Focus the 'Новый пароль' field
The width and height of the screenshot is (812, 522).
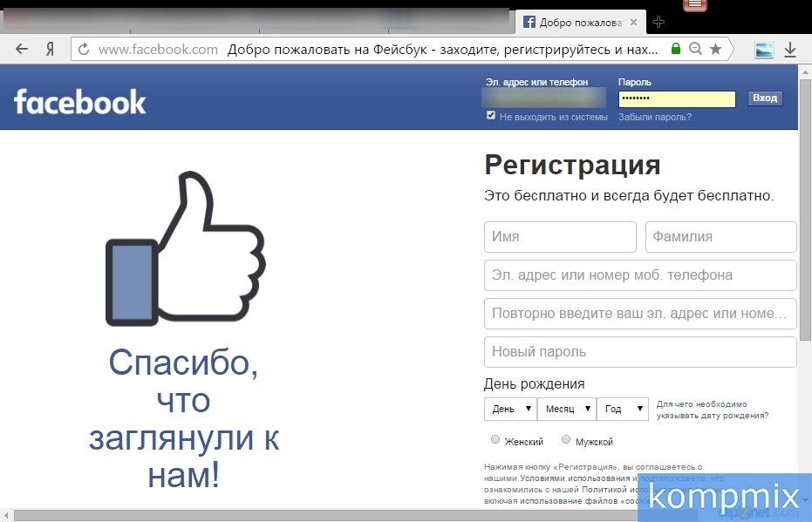click(x=640, y=352)
